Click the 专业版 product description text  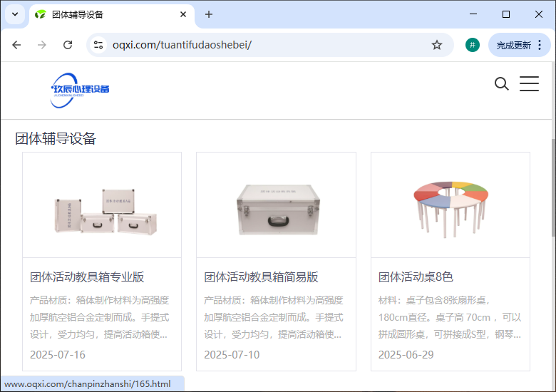pos(99,317)
